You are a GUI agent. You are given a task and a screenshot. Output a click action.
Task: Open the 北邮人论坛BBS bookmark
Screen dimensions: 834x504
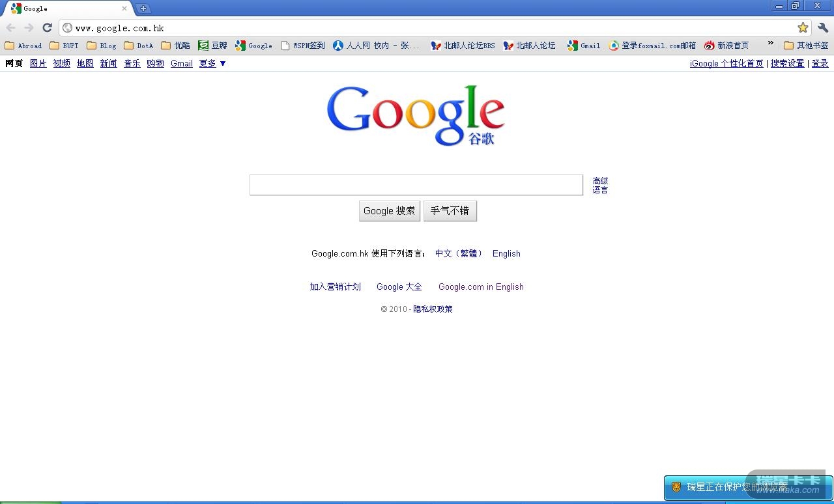click(463, 46)
